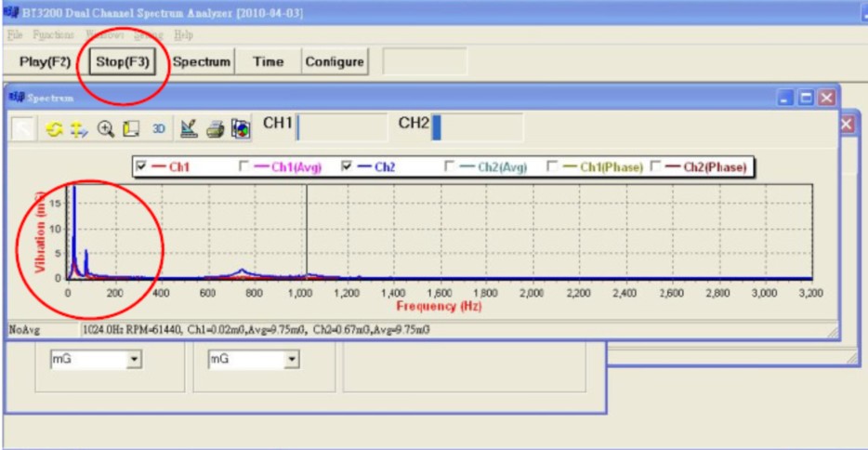The image size is (868, 450).
Task: Click the BT3200 application title icon
Action: [11, 12]
